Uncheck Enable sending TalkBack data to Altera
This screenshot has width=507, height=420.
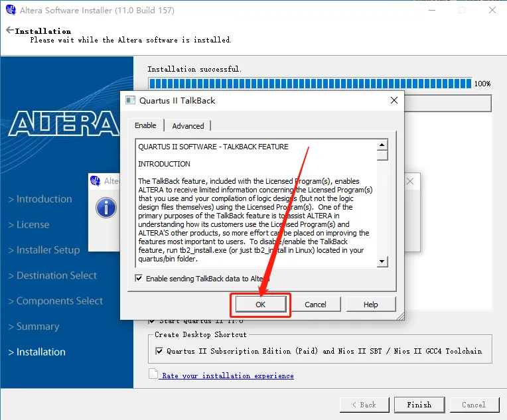point(139,278)
